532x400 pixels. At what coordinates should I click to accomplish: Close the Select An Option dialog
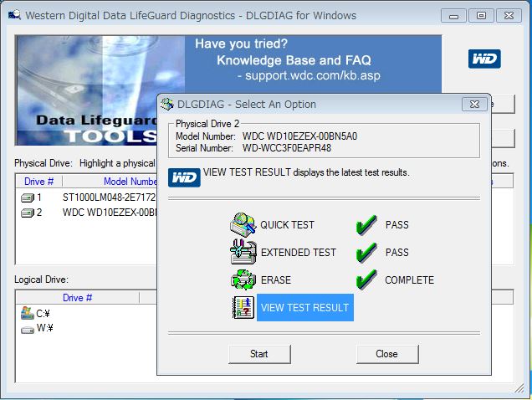pyautogui.click(x=474, y=105)
